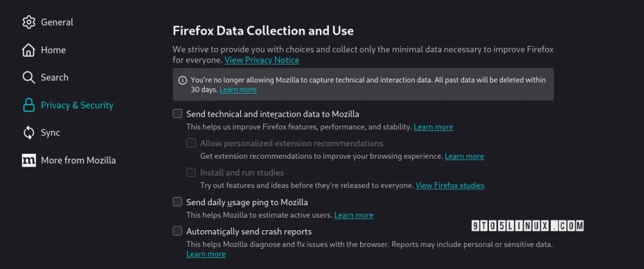Select the Search magnifier icon
This screenshot has height=269, width=644.
pos(29,78)
